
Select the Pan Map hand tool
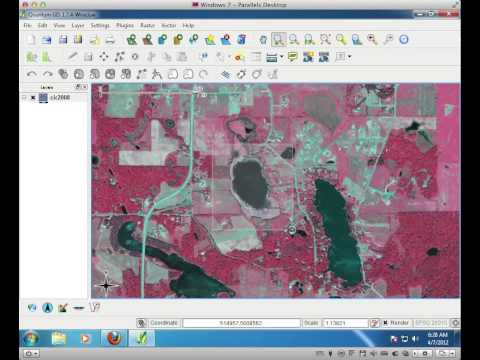(263, 40)
